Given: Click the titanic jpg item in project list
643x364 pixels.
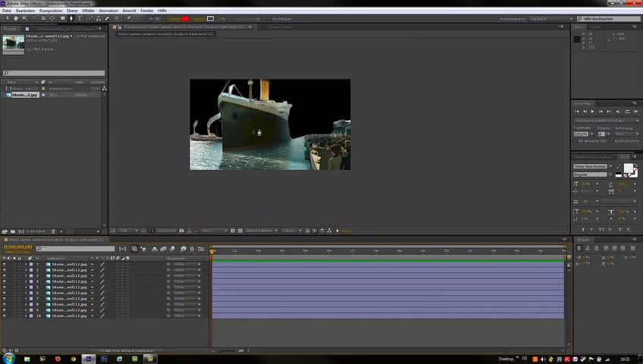Looking at the screenshot, I should pos(23,95).
